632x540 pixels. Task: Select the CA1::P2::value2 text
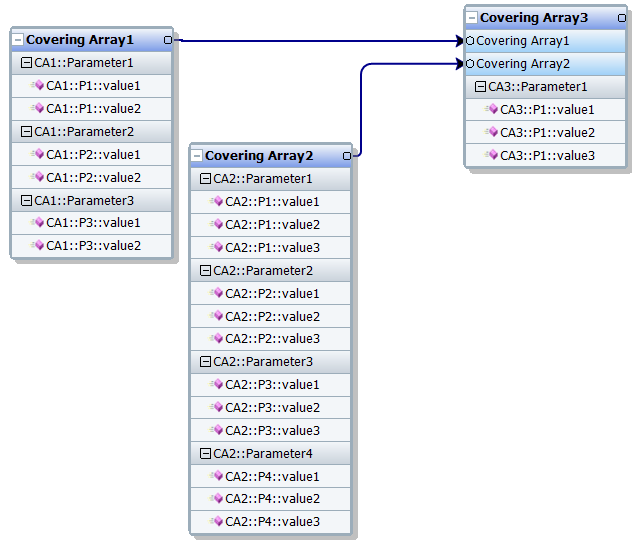click(x=94, y=178)
